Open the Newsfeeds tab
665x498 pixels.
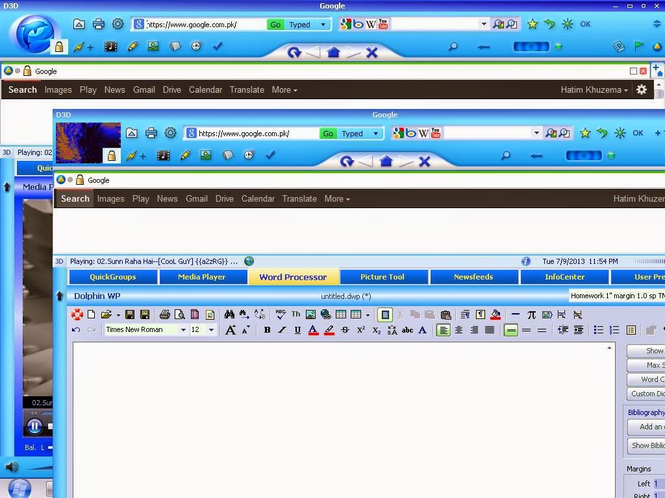474,277
